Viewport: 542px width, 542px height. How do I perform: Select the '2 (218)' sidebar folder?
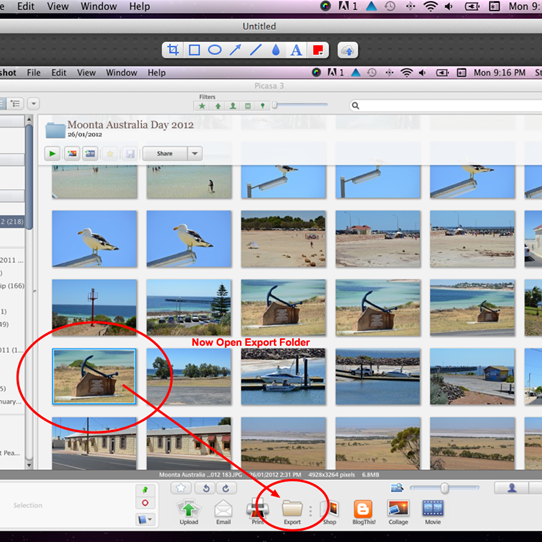[12, 222]
